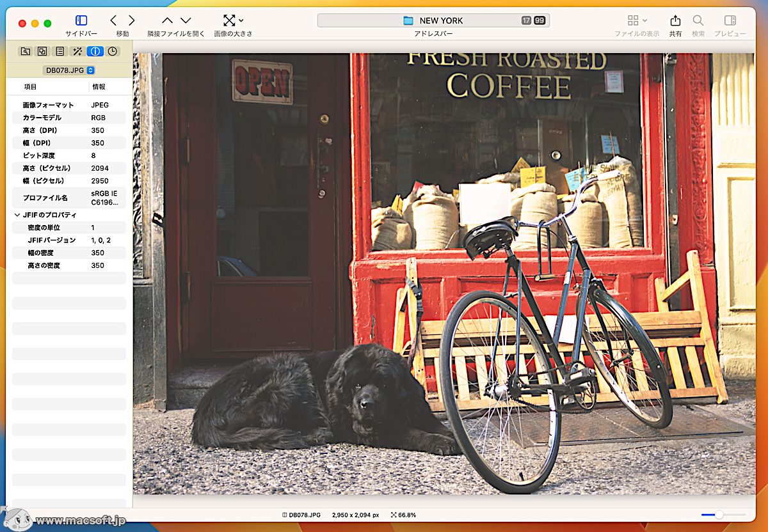768x532 pixels.
Task: Select the info (i) sidebar tab
Action: (x=95, y=51)
